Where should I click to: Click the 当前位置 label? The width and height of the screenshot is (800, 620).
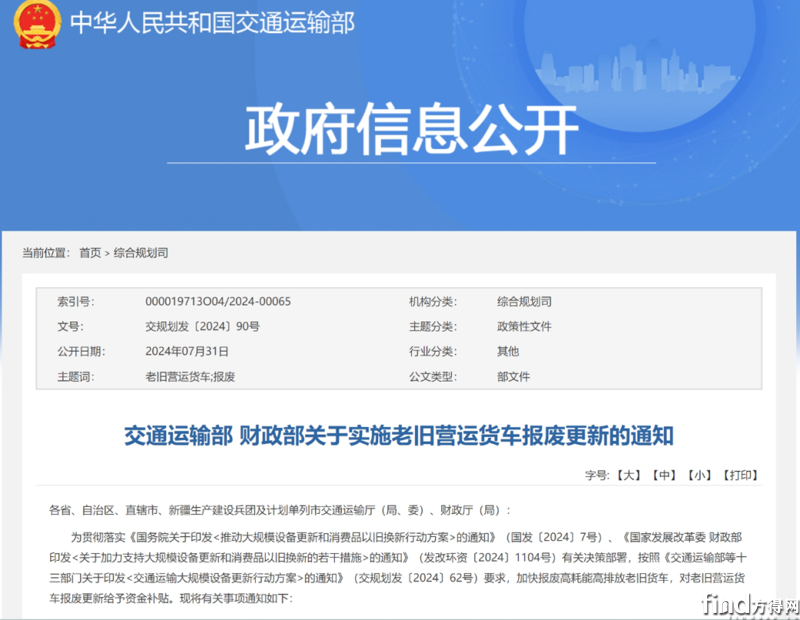tap(46, 253)
